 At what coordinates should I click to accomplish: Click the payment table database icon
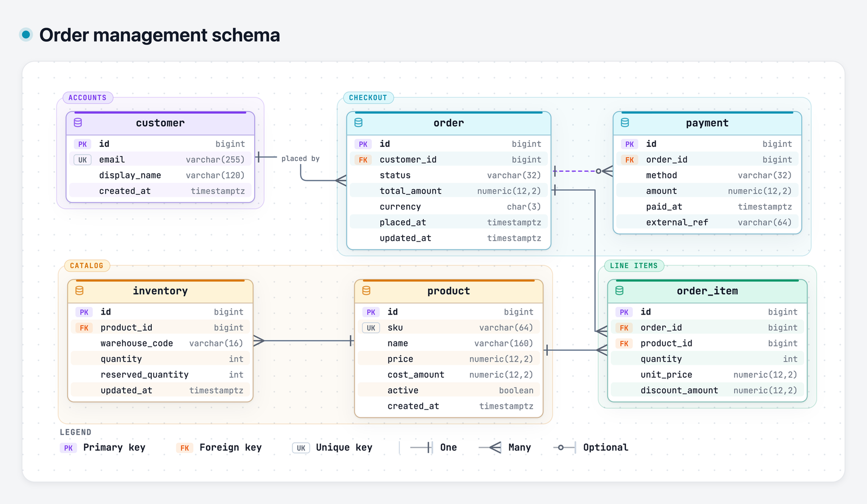coord(625,123)
